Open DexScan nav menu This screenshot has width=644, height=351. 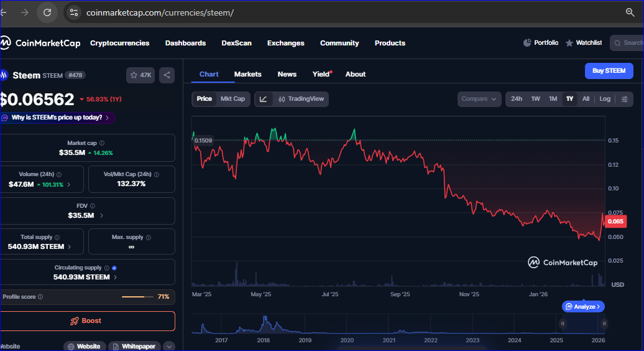(x=237, y=43)
